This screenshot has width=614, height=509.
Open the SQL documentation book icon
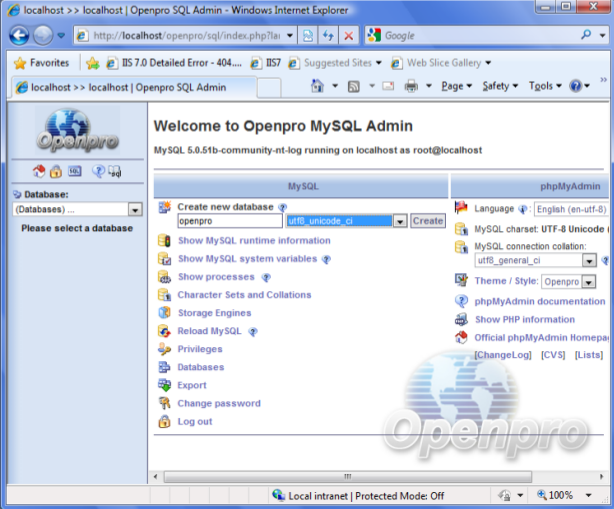pyautogui.click(x=115, y=172)
